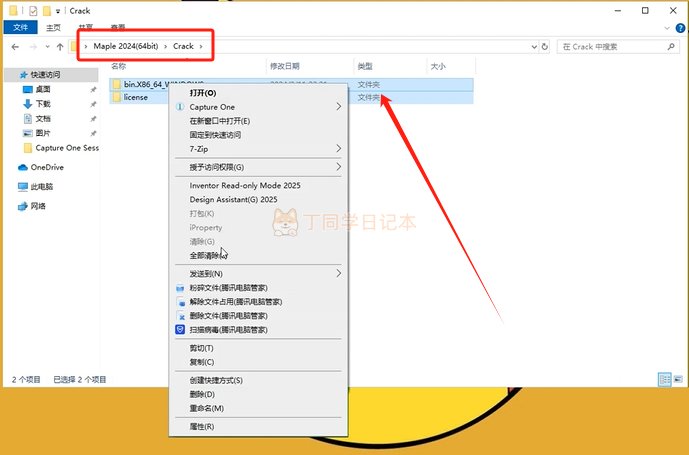This screenshot has height=455, width=689.
Task: Choose 创建快捷方式(S)
Action: [x=258, y=380]
